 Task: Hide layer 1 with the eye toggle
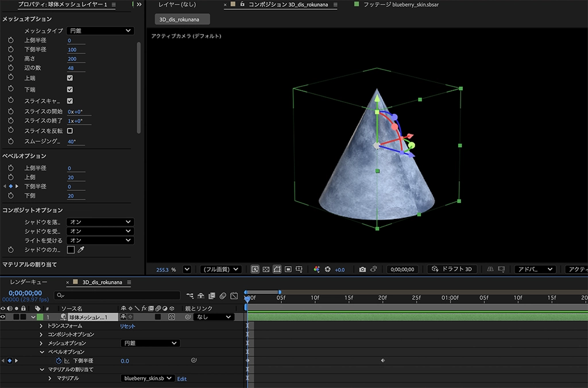pos(3,317)
